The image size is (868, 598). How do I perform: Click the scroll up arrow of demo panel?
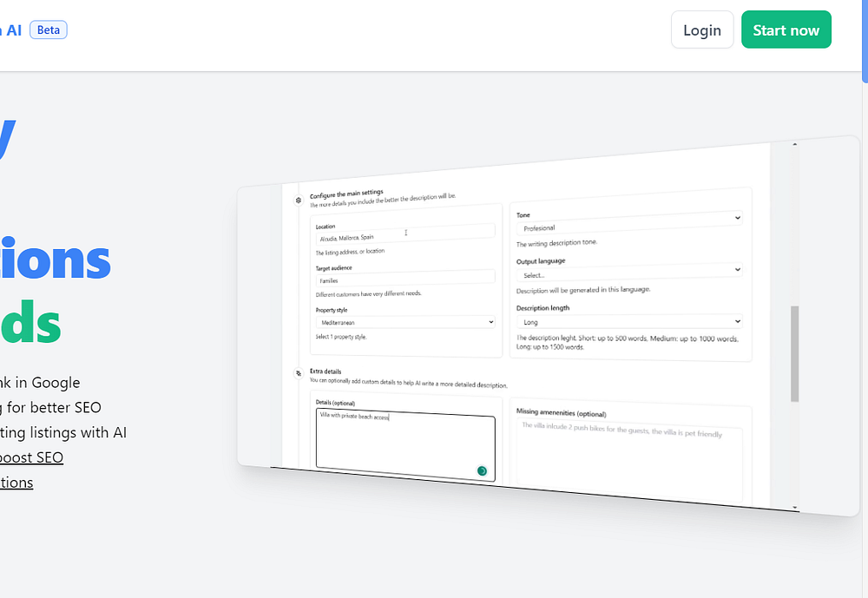[x=794, y=145]
